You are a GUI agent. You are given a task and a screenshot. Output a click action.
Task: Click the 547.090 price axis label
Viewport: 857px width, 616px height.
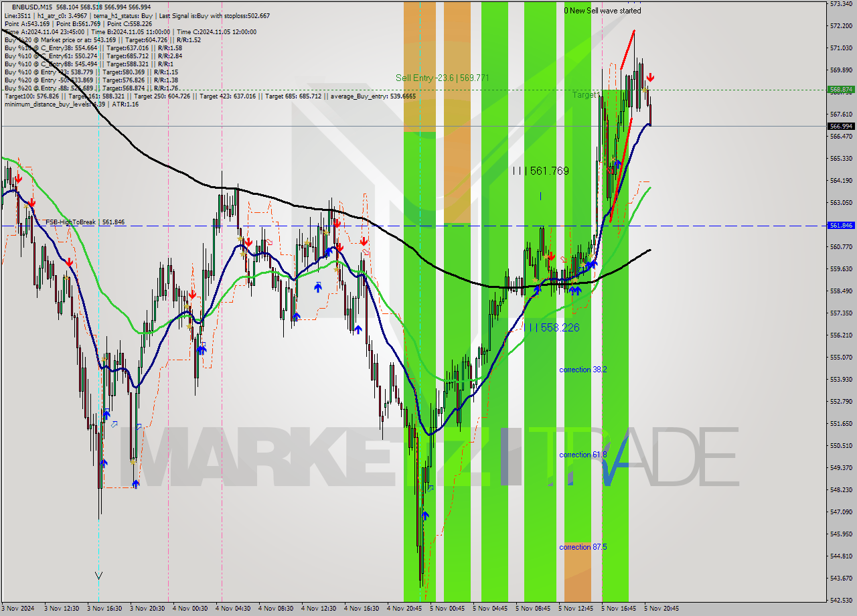pos(841,512)
